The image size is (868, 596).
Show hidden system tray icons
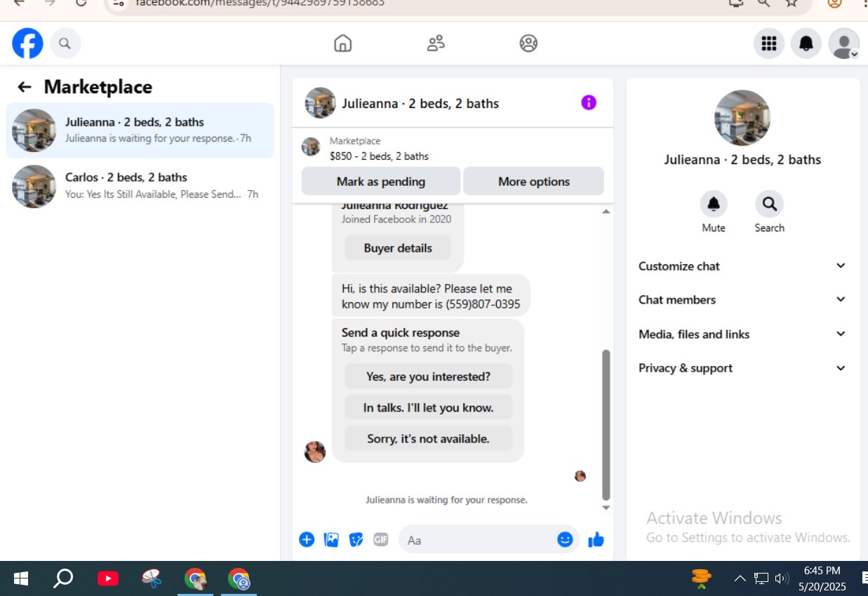coord(740,578)
